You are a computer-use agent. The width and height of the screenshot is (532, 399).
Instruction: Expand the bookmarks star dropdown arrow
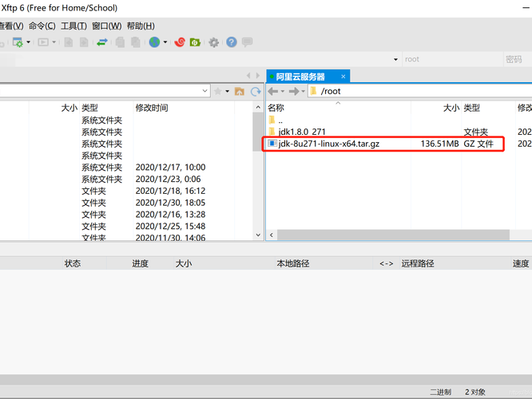[x=228, y=91]
